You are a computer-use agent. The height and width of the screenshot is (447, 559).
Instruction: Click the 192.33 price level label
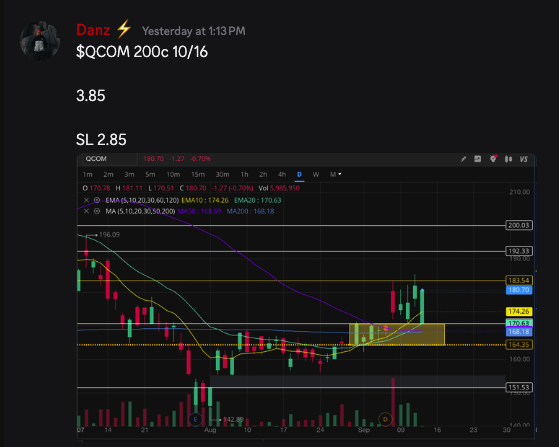tap(519, 251)
